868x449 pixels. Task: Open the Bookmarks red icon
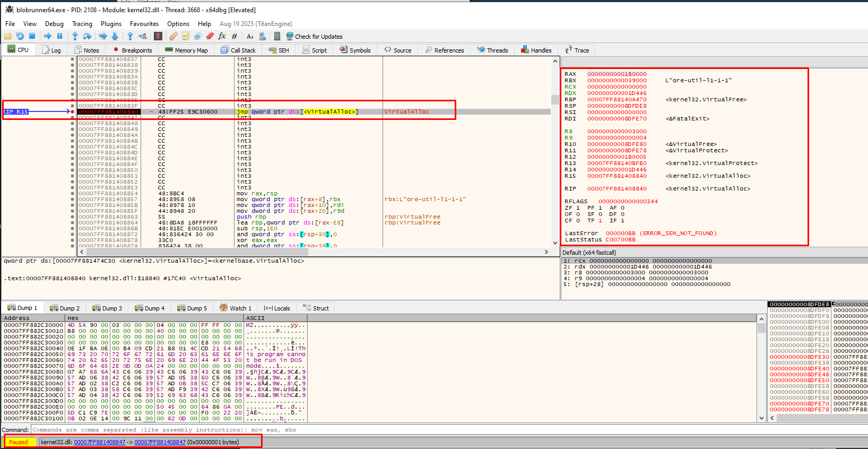click(210, 36)
